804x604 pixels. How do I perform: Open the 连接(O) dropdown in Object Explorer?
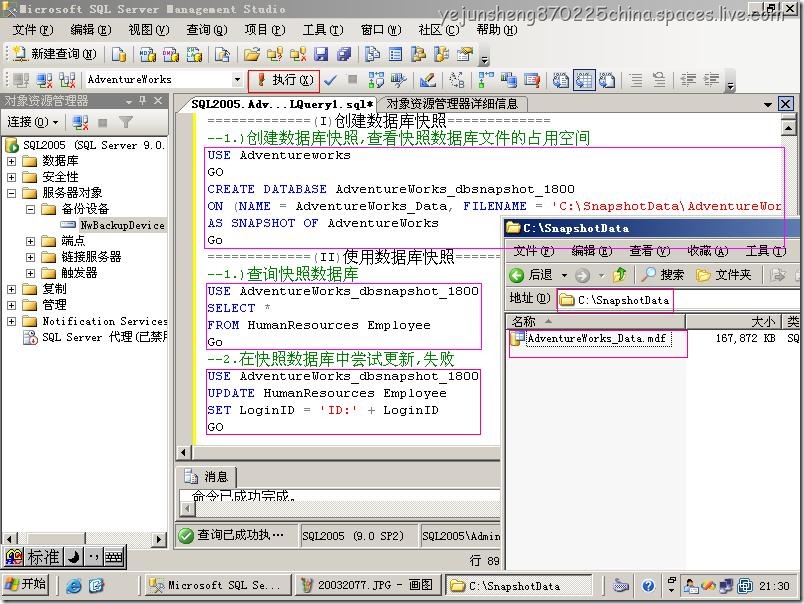tap(32, 122)
